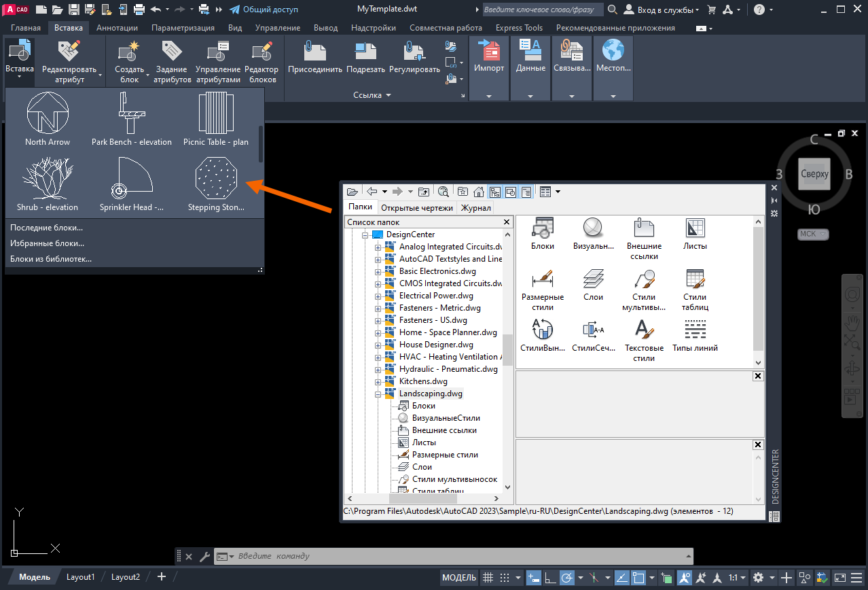Click the Up folder icon in DesignCenter toolbar

[x=424, y=192]
